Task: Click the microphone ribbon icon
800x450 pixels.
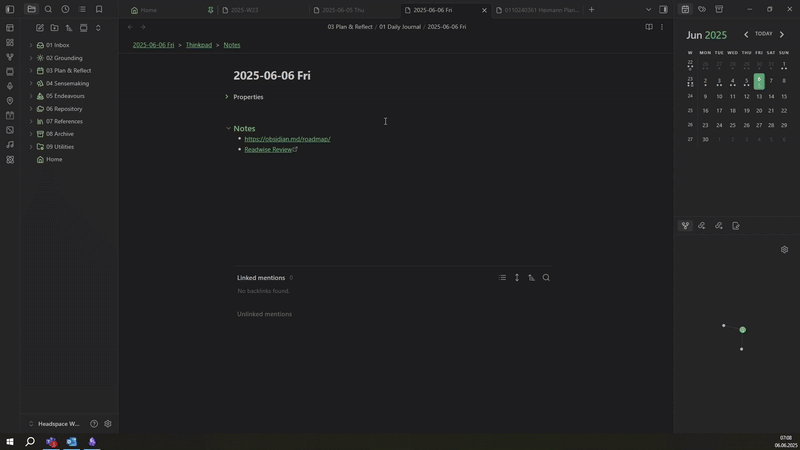Action: (10, 86)
